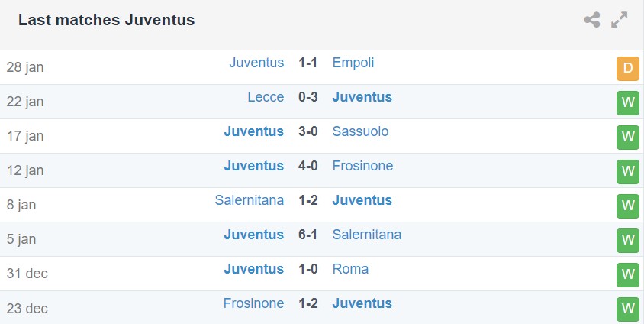Click the green W badge for the Lecce match
Screen dimensions: 644x324
[627, 103]
